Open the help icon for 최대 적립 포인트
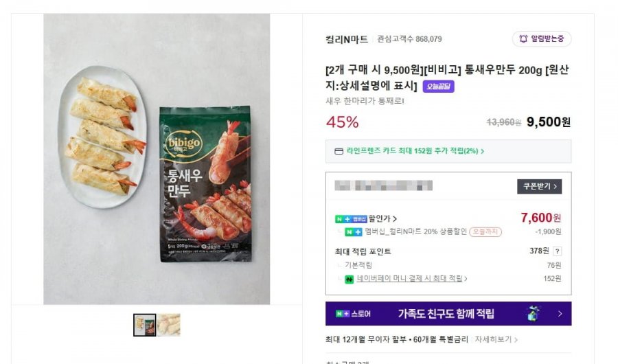Screen dimensions: 618x364 pyautogui.click(x=557, y=251)
